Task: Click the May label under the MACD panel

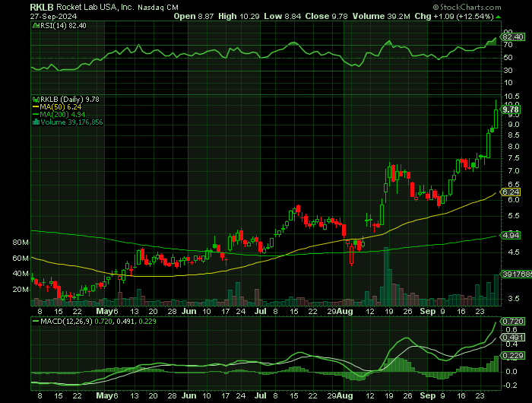Action: (x=105, y=395)
